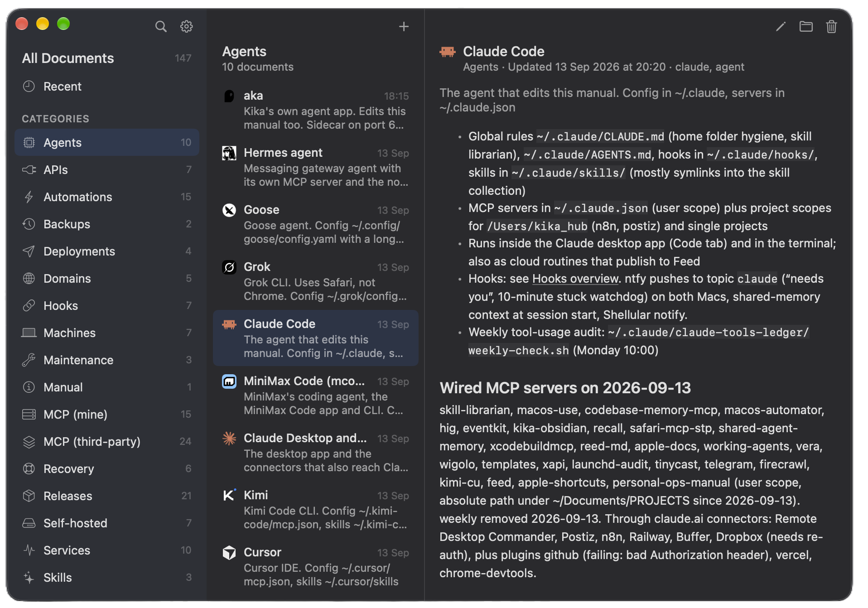Screen dimensions: 868x608
Task: Click the CATEGORIES section header
Action: tap(55, 119)
